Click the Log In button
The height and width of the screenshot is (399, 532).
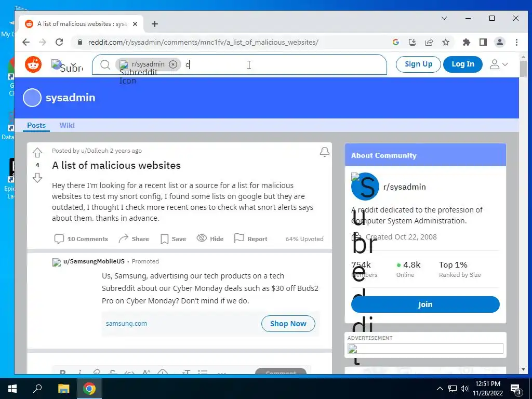click(x=462, y=64)
